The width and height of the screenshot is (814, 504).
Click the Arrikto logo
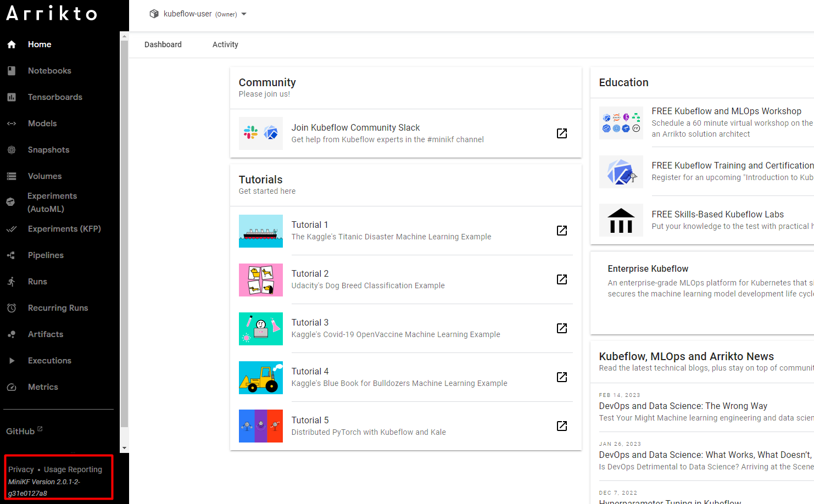tap(52, 13)
